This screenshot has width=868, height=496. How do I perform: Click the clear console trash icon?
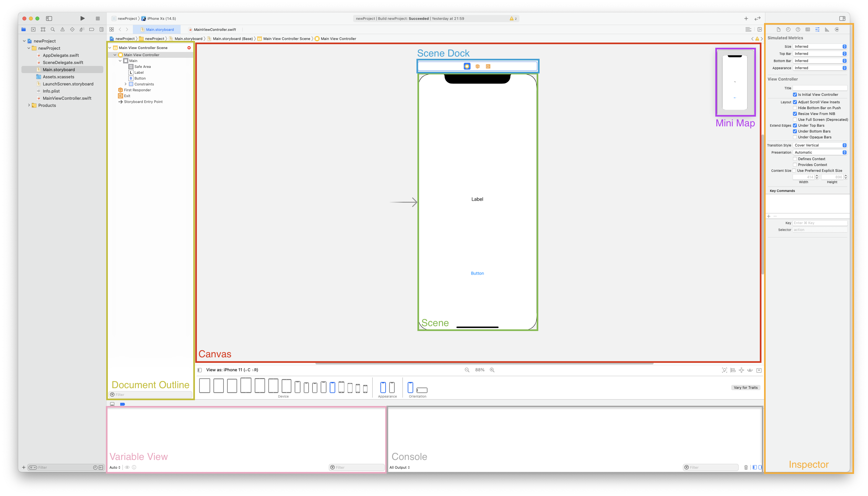(x=746, y=467)
